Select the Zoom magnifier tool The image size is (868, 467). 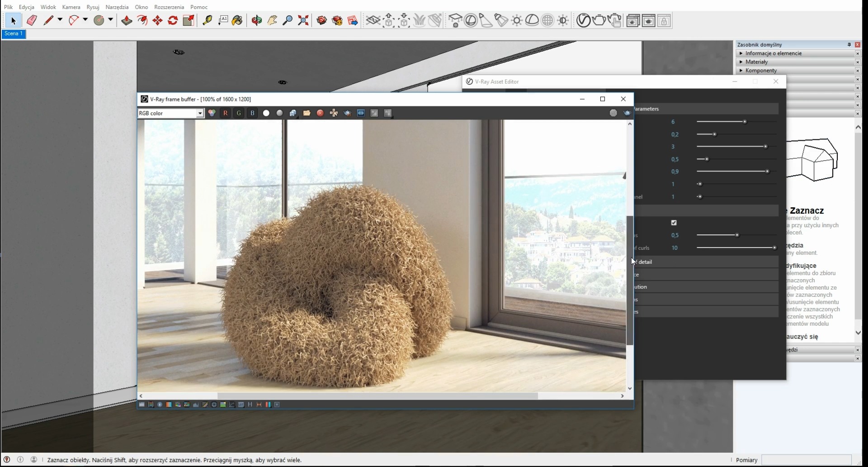[288, 20]
